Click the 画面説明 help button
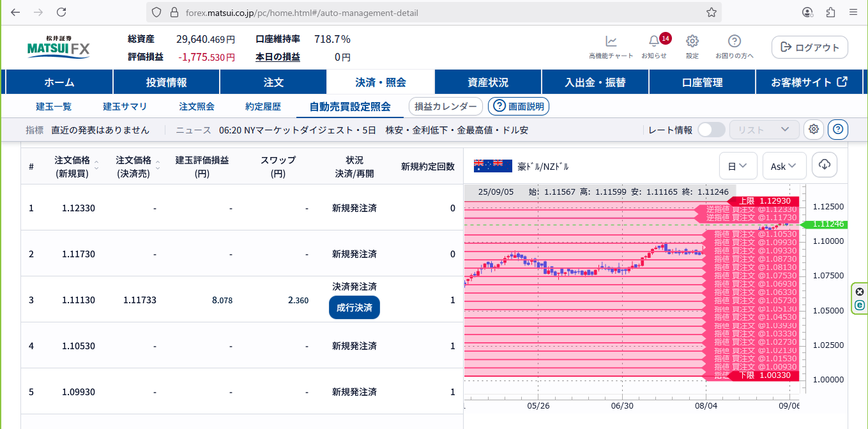868x429 pixels. point(519,107)
